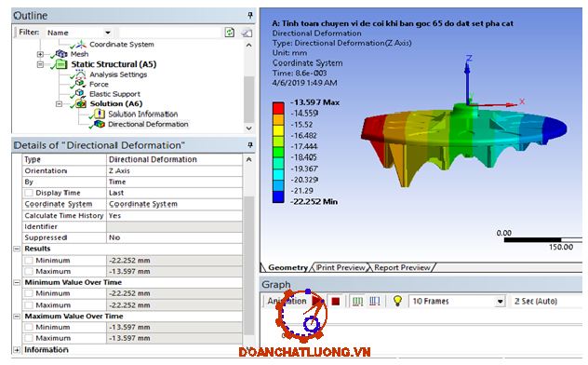
Task: Click the green distributed frames icon
Action: (357, 302)
